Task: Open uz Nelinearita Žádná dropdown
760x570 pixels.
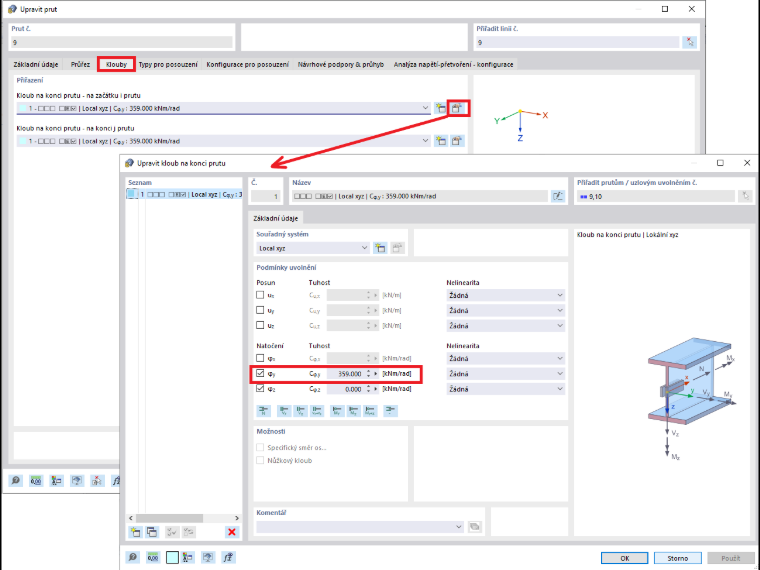Action: pos(506,326)
